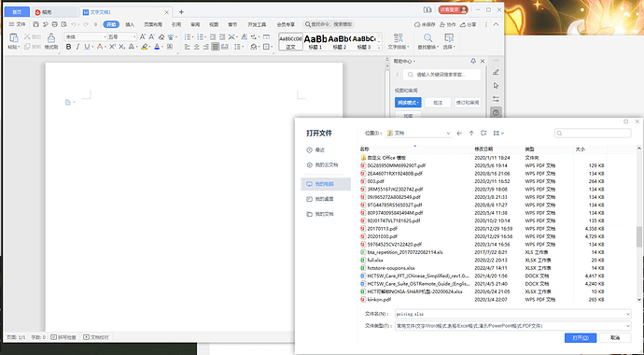Select the center align paragraph icon
This screenshot has width=644, height=355.
197,47
